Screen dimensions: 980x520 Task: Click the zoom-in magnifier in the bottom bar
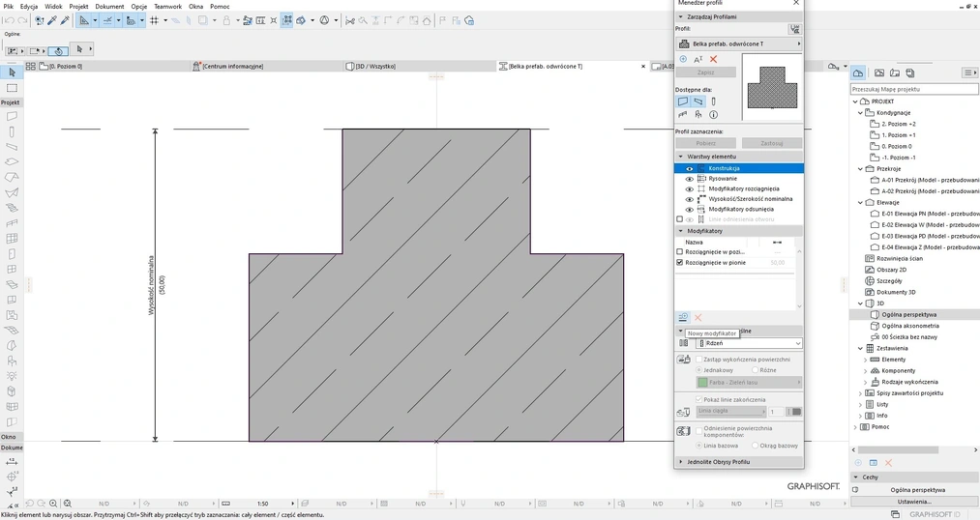click(x=53, y=504)
